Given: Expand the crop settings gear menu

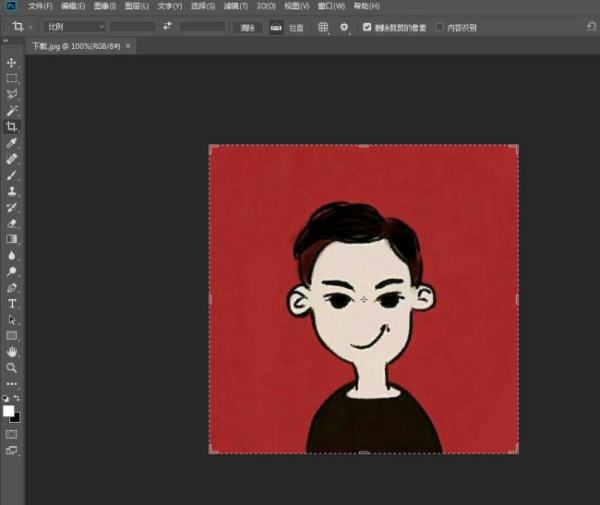Looking at the screenshot, I should (345, 27).
